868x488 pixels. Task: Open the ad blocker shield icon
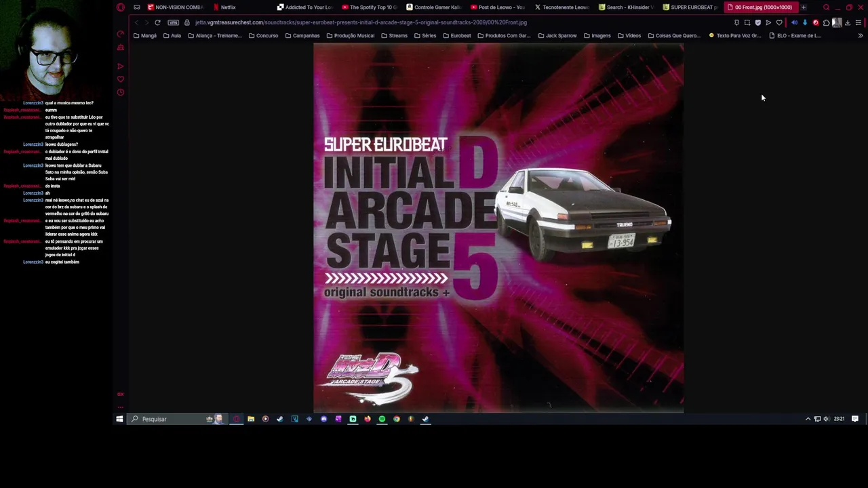pyautogui.click(x=758, y=22)
